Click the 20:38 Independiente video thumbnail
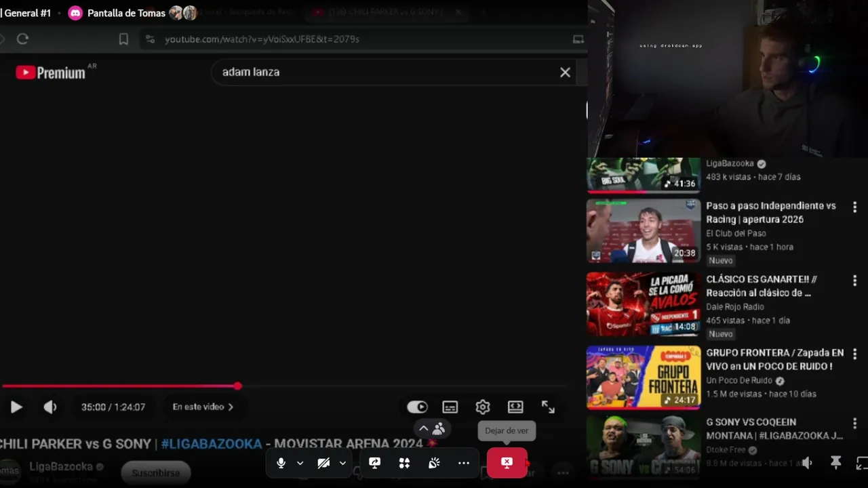Screen dimensions: 868x488 [644, 230]
